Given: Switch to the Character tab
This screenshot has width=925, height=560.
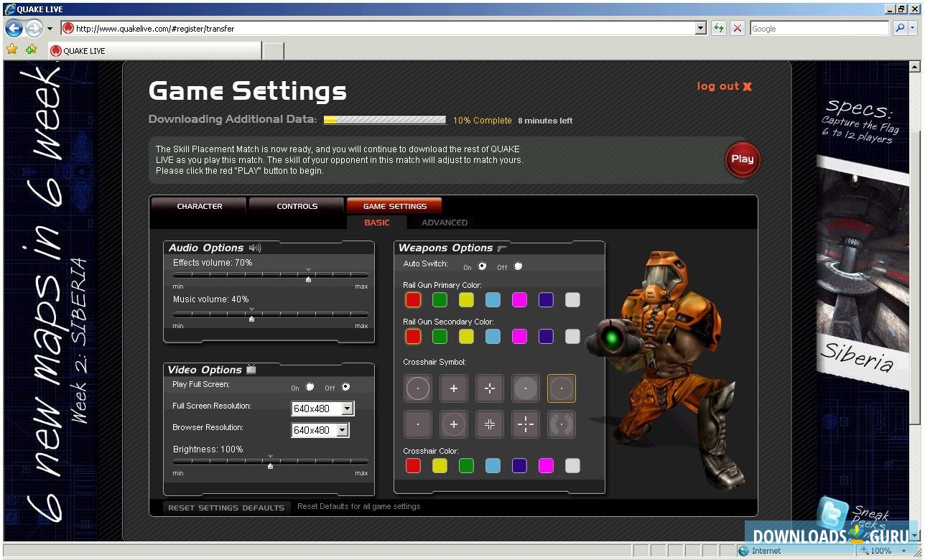Looking at the screenshot, I should (200, 206).
